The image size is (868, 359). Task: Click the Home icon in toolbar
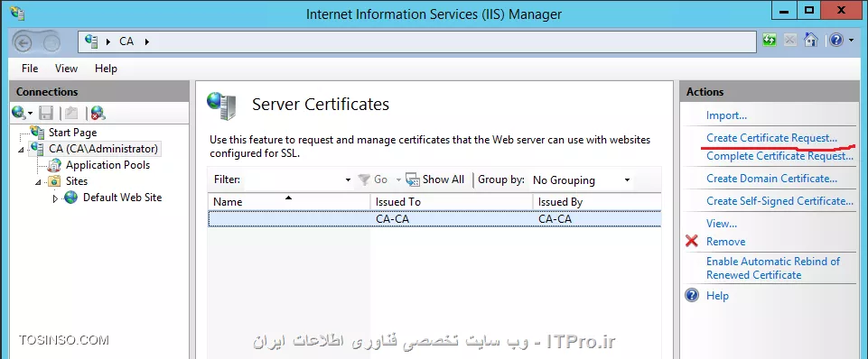(810, 40)
